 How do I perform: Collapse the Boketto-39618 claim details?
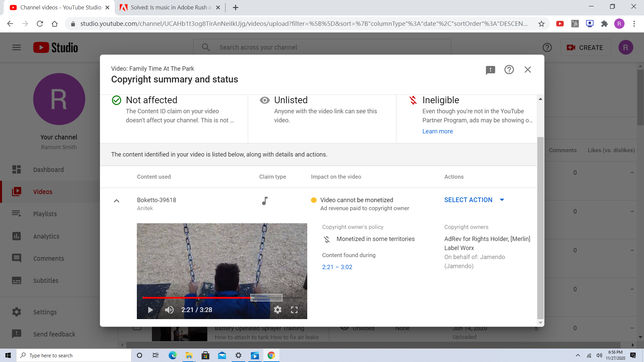[116, 201]
